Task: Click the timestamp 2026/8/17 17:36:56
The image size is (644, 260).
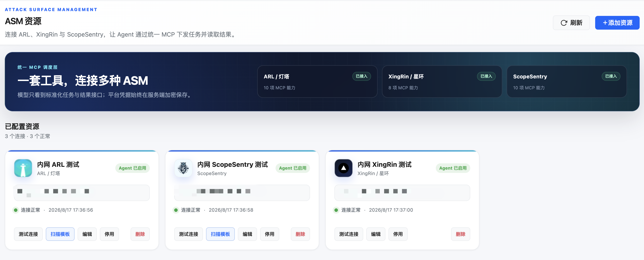Action: 71,210
